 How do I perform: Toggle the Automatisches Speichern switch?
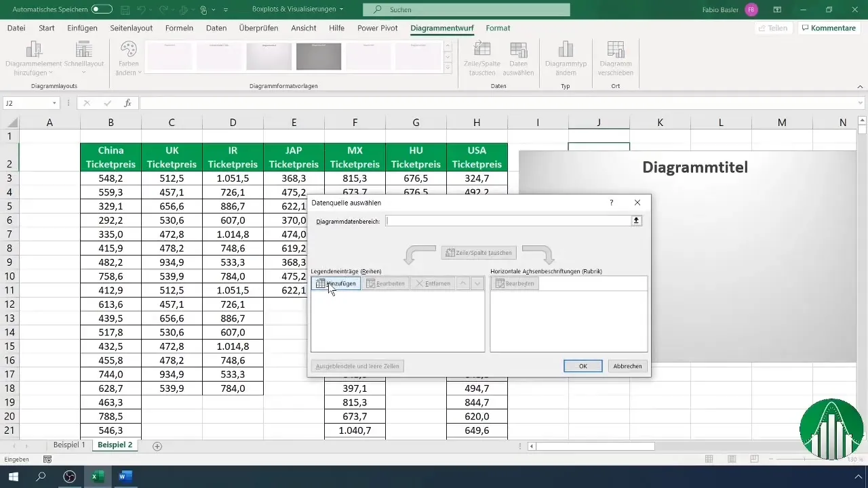pos(102,9)
